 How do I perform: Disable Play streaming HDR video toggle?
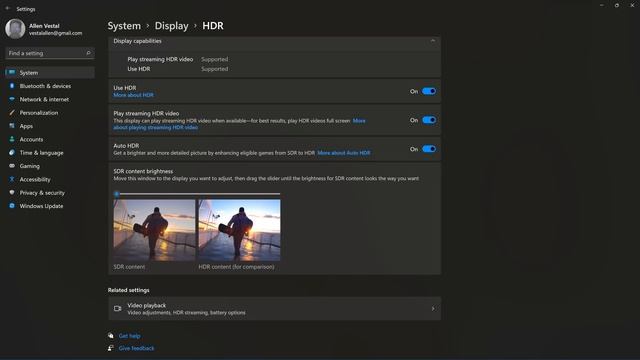(x=429, y=120)
